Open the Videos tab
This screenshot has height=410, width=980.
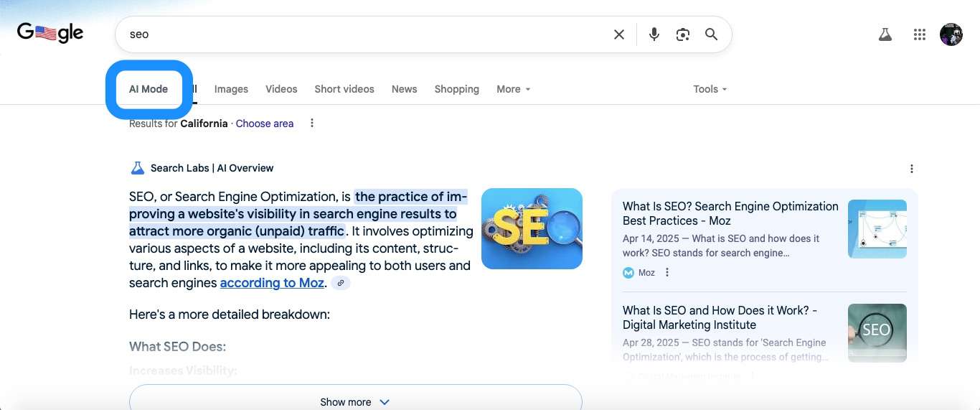tap(281, 89)
